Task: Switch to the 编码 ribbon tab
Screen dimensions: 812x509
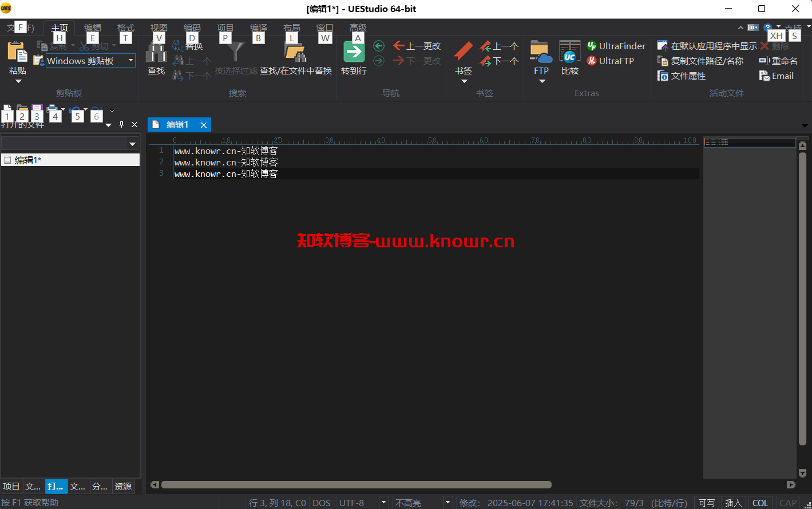Action: click(192, 27)
